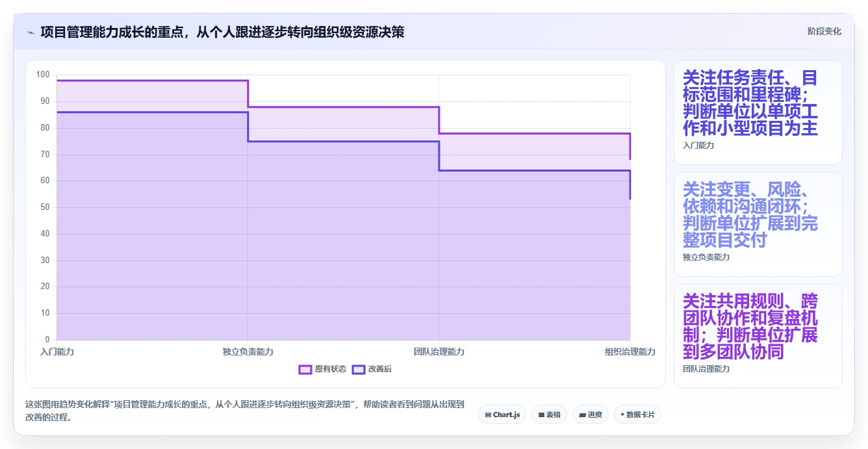Screen dimensions: 868x449
Task: Click the card text 关注任务责任、目标范围和里程碑
Action: (x=750, y=103)
